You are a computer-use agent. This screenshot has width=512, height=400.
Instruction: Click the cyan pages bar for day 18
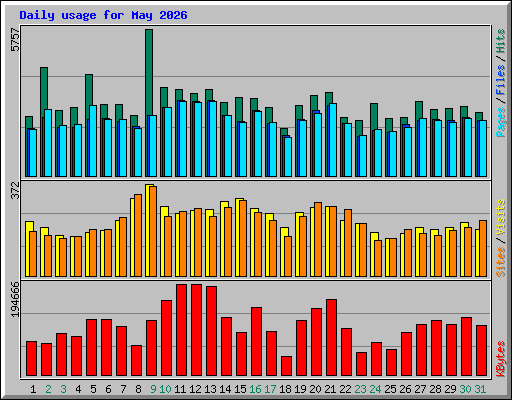pyautogui.click(x=288, y=157)
